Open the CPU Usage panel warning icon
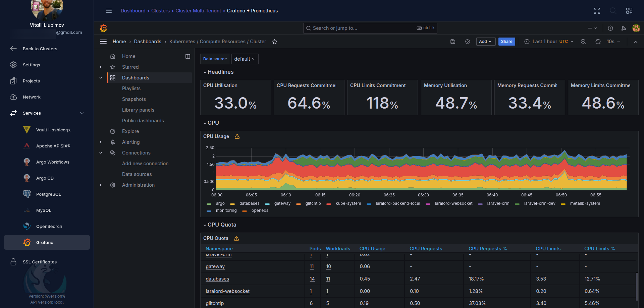 237,136
